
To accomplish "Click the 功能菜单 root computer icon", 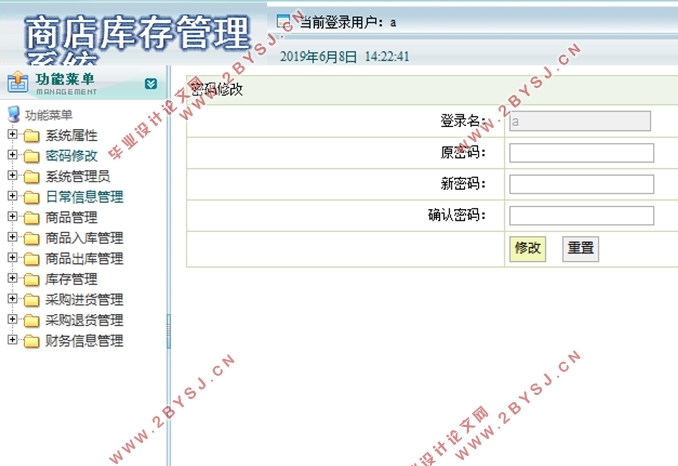I will 14,114.
